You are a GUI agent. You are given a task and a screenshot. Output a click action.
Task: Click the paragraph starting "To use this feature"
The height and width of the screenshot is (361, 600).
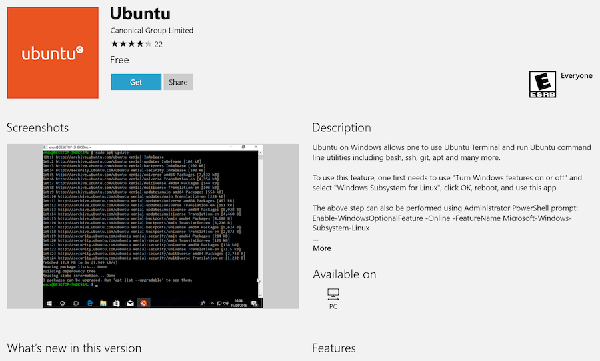[x=447, y=183]
